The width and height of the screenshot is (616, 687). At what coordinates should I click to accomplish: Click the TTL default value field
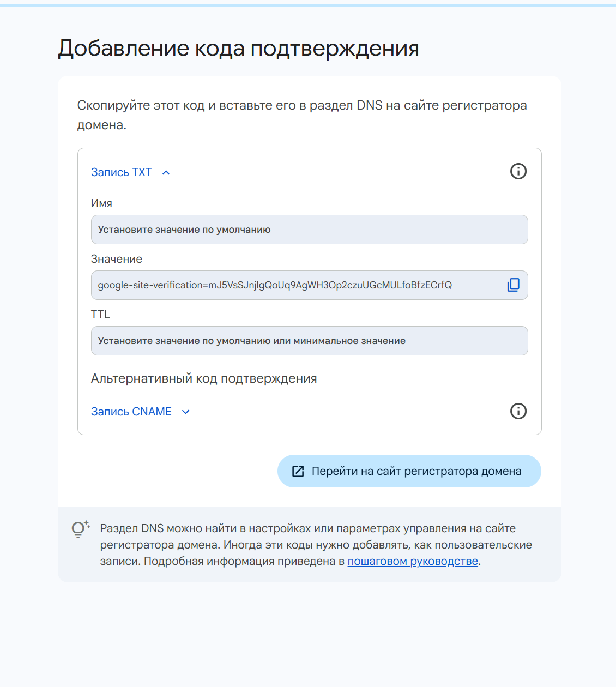[309, 341]
